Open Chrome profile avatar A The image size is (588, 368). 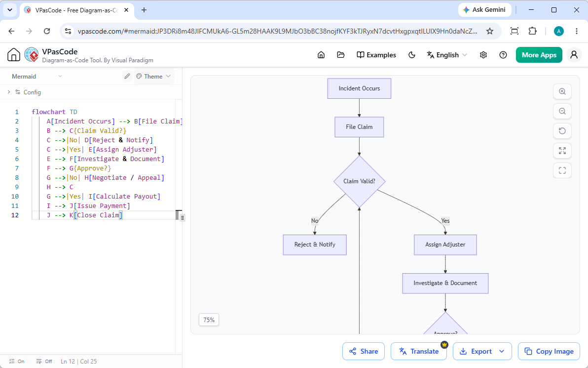559,31
